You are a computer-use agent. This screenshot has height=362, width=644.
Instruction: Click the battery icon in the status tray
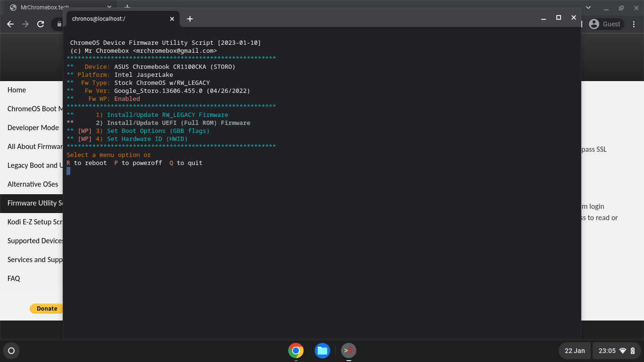tap(632, 351)
